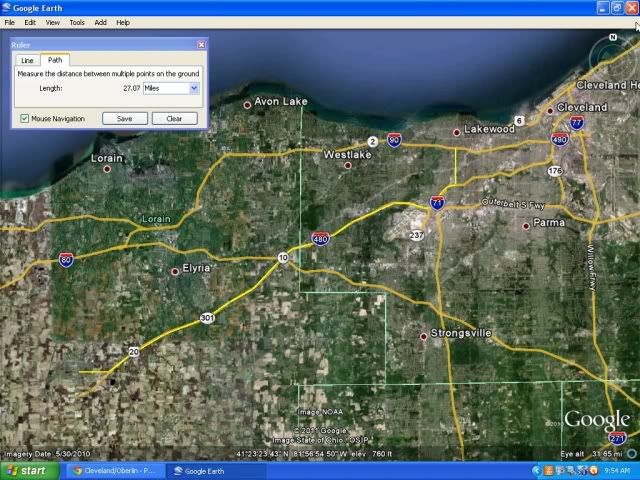Click the Interstate 71 shield

point(437,202)
